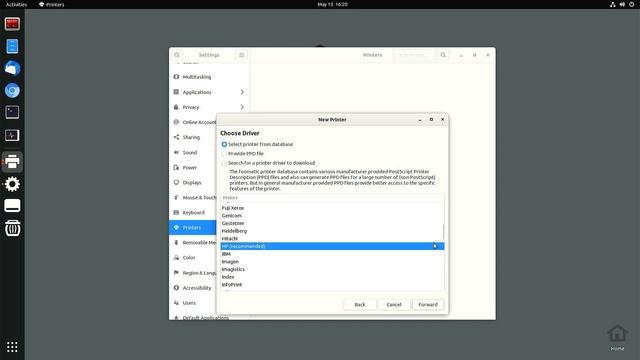The image size is (640, 360).
Task: Open Sharing settings panel
Action: tap(193, 137)
